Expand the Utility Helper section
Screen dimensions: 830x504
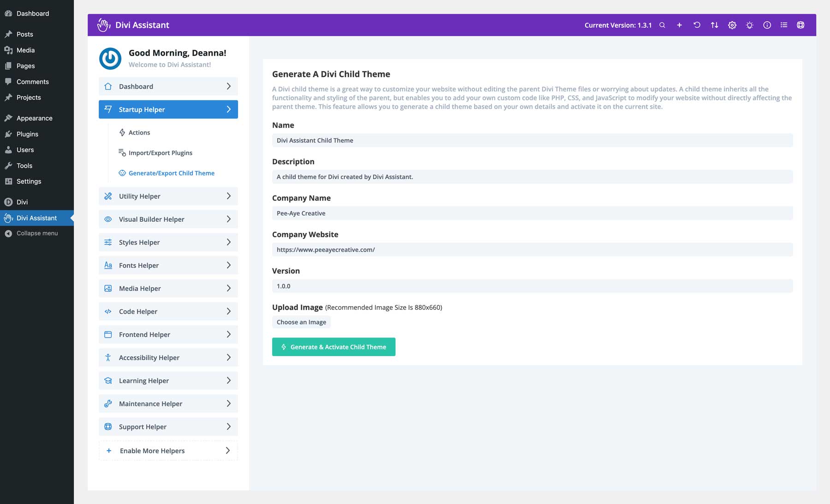click(168, 196)
